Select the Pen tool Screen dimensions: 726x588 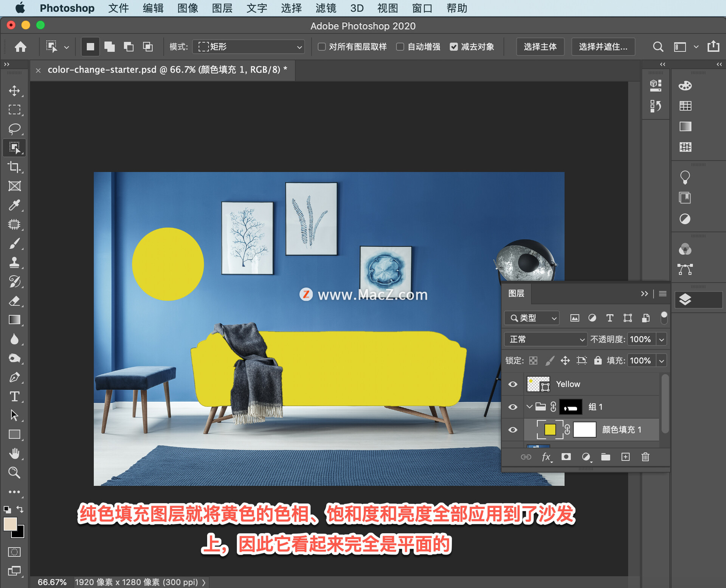(14, 377)
